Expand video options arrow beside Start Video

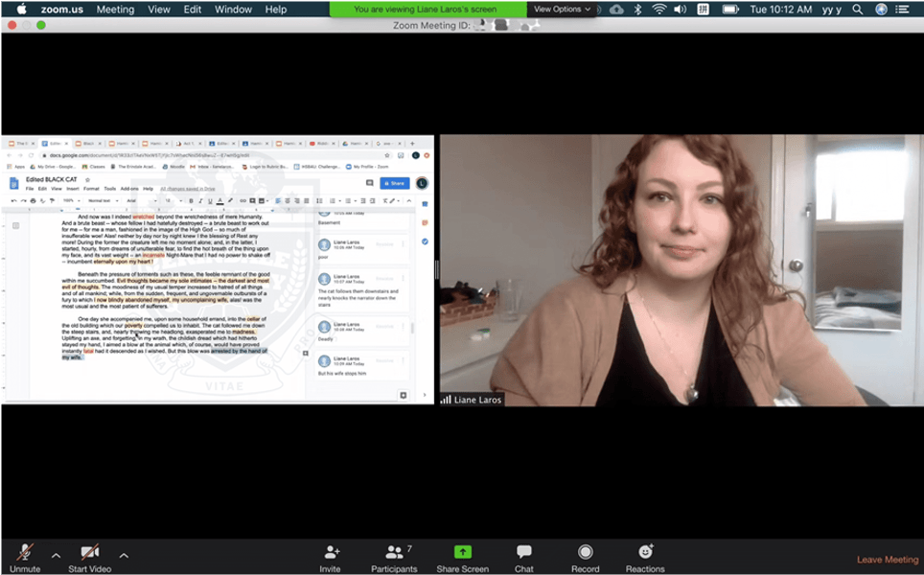[124, 555]
